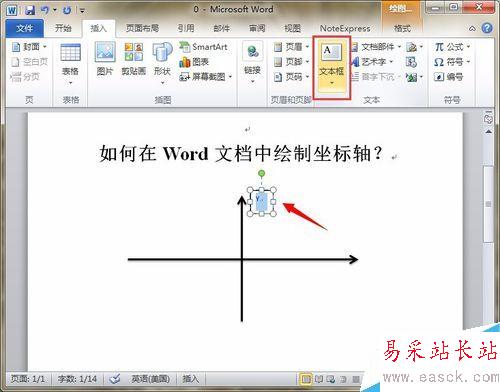Click the Word application icon in title bar
This screenshot has height=392, width=500.
pos(12,10)
